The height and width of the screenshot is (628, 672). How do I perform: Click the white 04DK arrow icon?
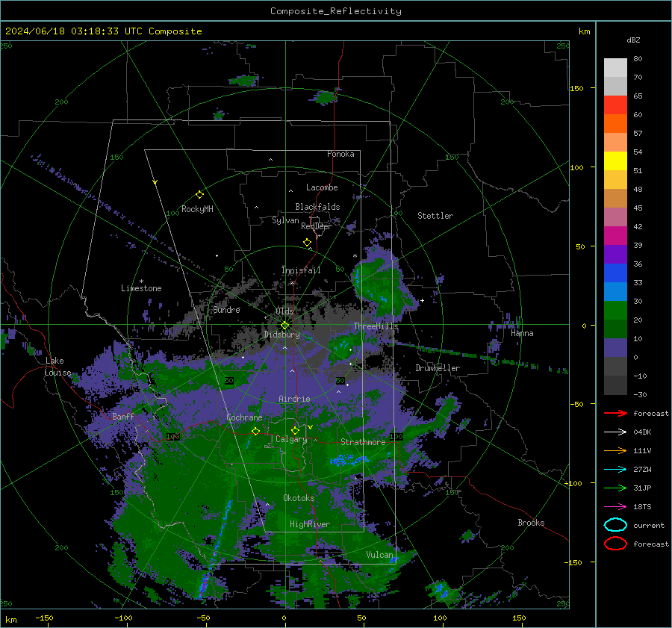tap(615, 432)
